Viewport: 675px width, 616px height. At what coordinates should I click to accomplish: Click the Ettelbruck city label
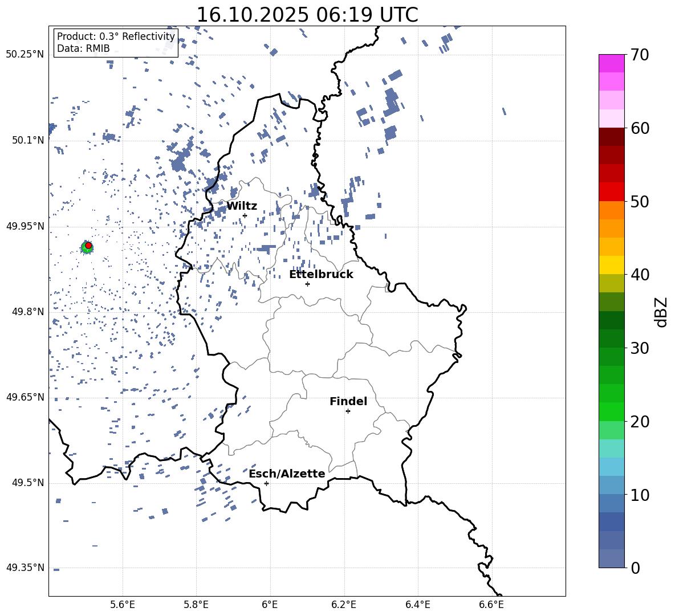321,275
